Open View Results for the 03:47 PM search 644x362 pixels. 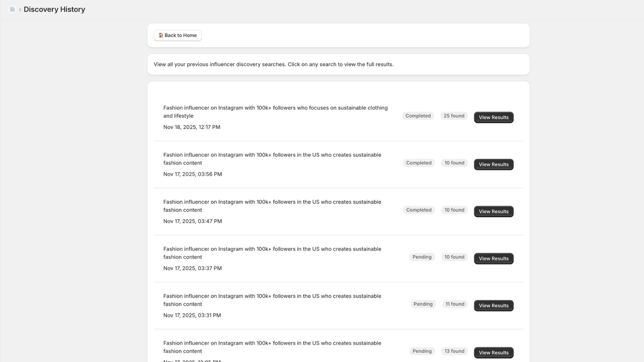pyautogui.click(x=493, y=212)
